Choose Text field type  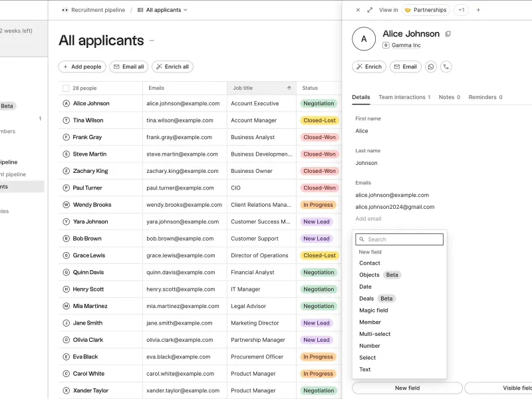point(400,370)
